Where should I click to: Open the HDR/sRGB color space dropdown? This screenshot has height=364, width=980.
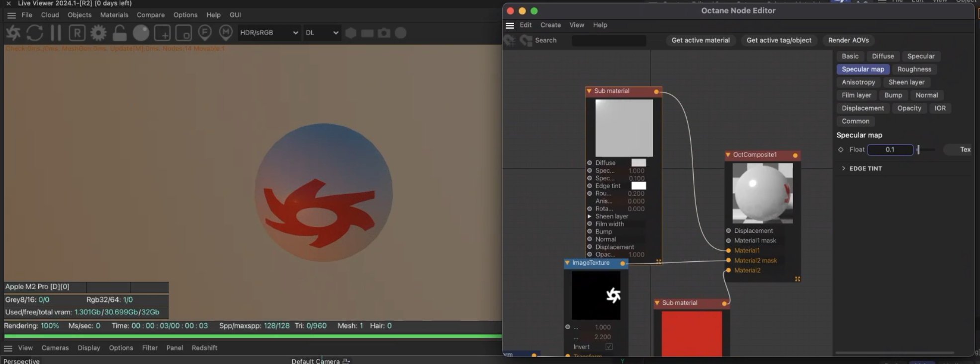pos(269,33)
